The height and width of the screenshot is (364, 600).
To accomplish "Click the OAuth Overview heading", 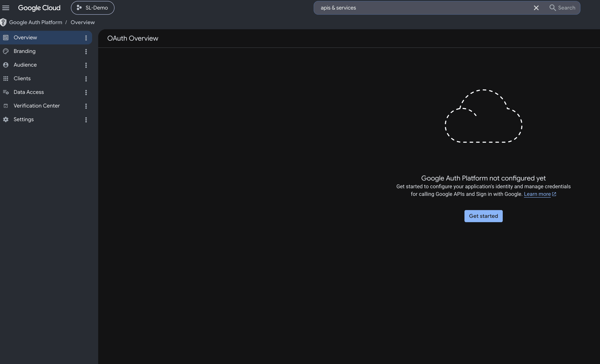I will click(133, 38).
